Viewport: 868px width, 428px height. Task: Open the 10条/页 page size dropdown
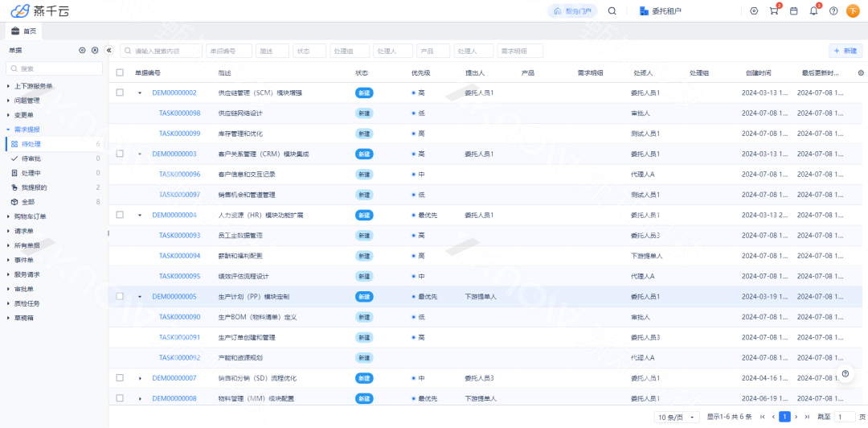(x=678, y=417)
